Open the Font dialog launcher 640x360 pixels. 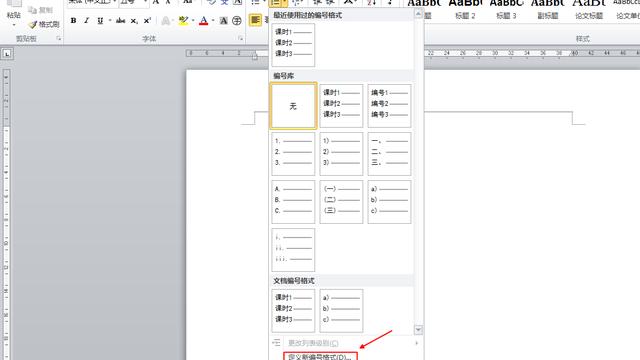(x=240, y=39)
